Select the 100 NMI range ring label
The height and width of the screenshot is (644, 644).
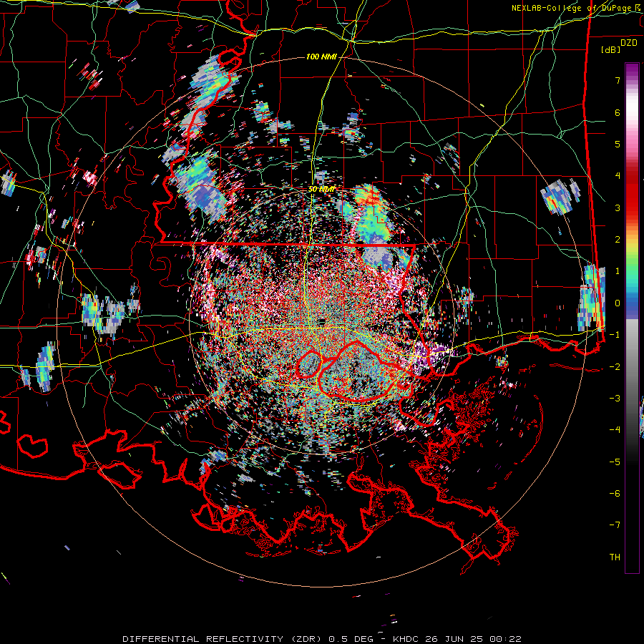(x=321, y=57)
